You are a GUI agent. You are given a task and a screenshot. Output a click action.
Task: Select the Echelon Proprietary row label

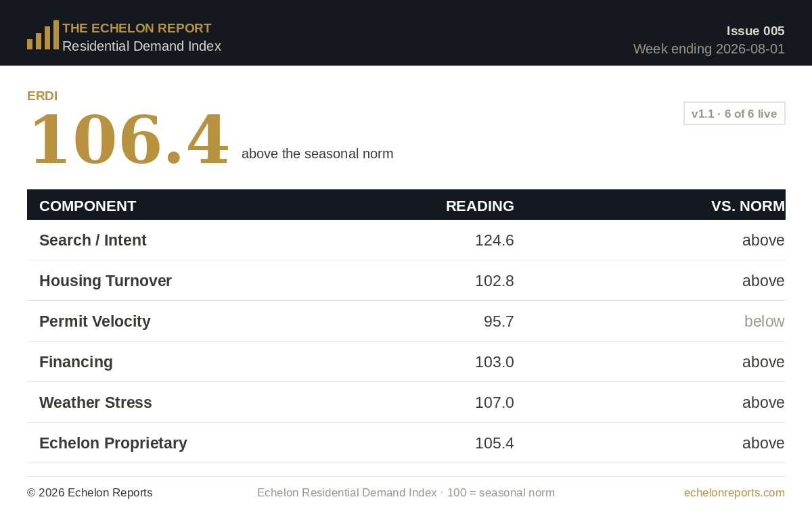[x=113, y=443]
